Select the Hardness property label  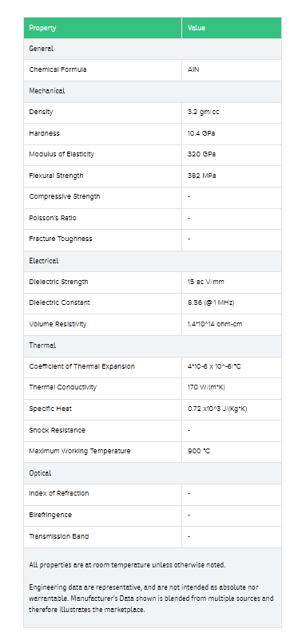click(44, 133)
